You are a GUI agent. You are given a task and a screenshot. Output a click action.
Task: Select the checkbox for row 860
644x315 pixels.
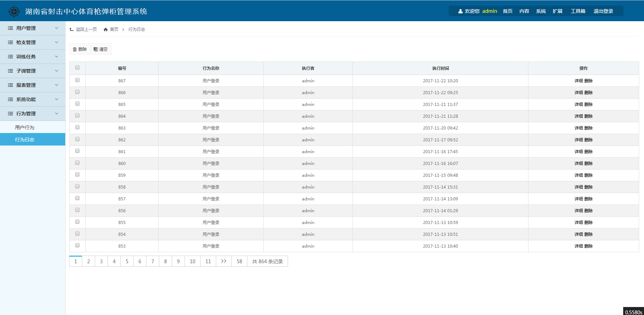coord(77,163)
